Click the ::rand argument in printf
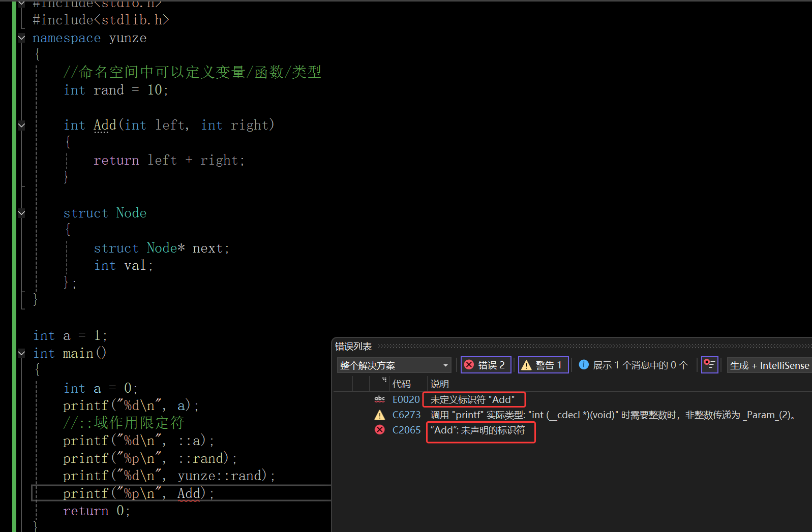 point(200,458)
